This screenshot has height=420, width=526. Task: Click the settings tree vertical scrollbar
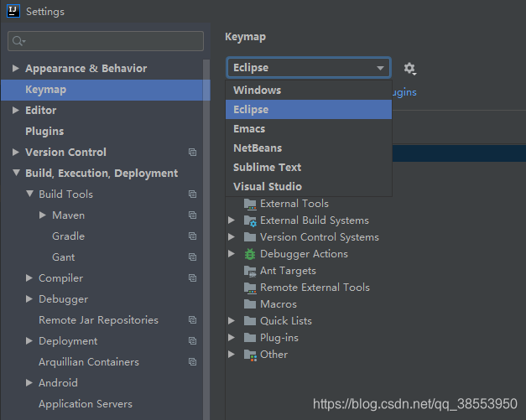[206, 240]
